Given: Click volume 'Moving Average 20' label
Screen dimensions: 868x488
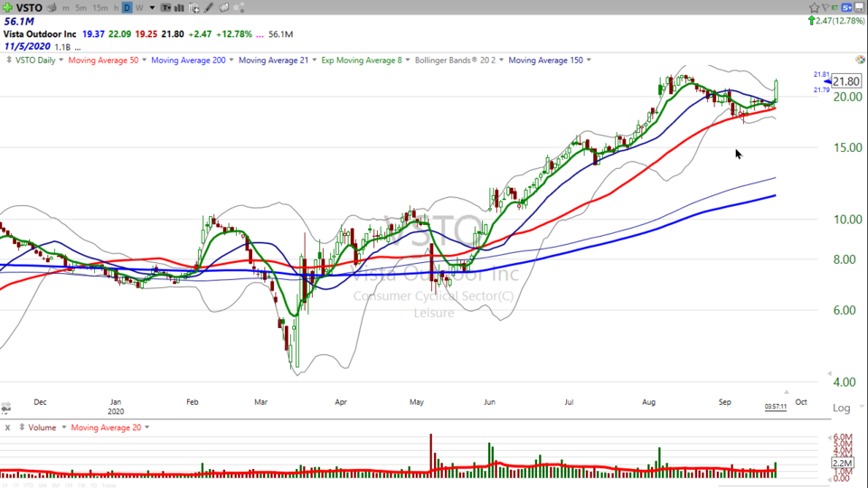Looking at the screenshot, I should click(106, 427).
